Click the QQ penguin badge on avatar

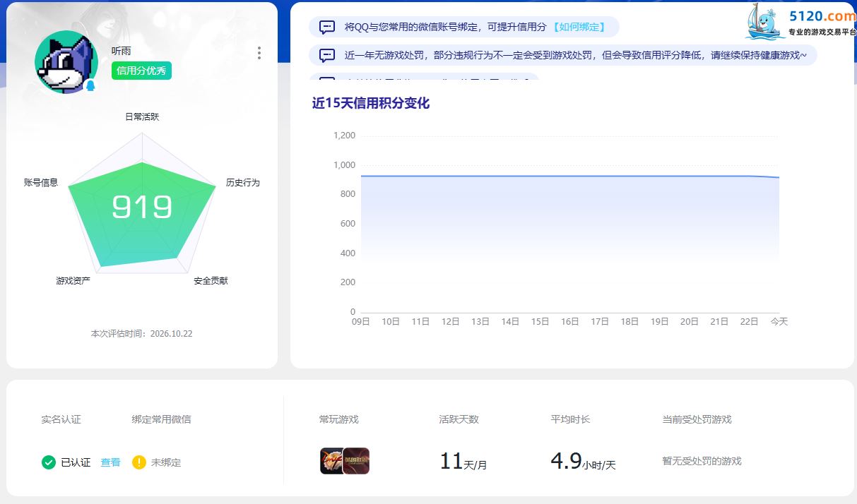pyautogui.click(x=90, y=86)
